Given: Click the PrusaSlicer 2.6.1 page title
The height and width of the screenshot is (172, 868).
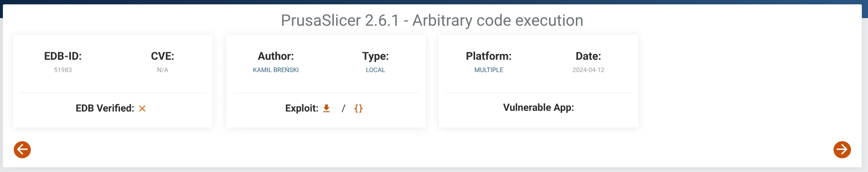Looking at the screenshot, I should pos(432,20).
